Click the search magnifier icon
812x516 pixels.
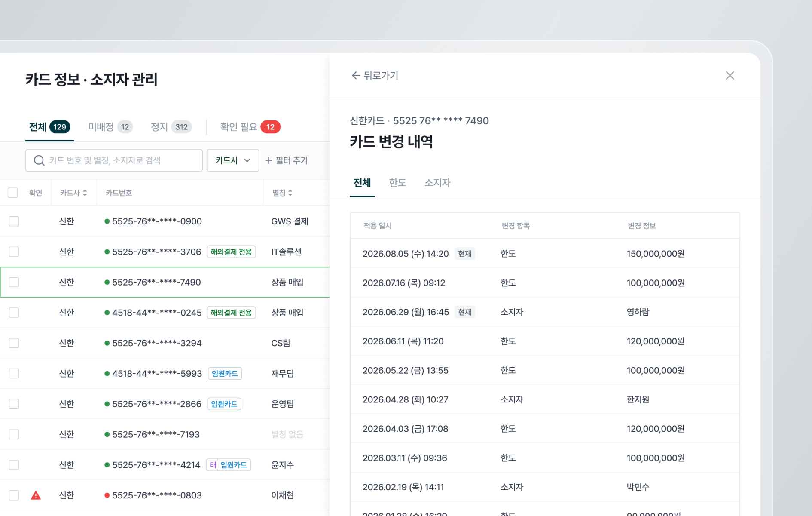(x=39, y=160)
